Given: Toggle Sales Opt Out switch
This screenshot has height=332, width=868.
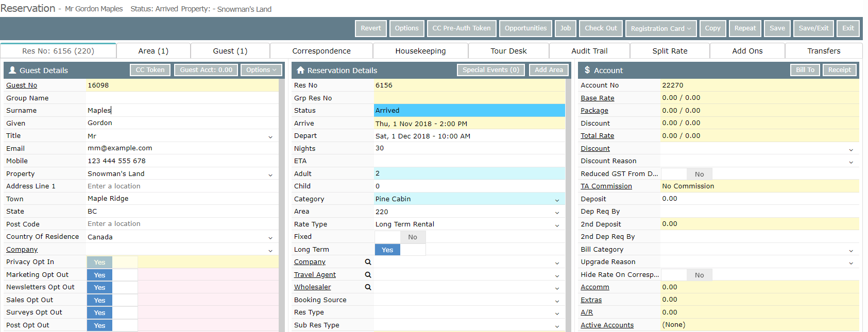Looking at the screenshot, I should point(112,300).
